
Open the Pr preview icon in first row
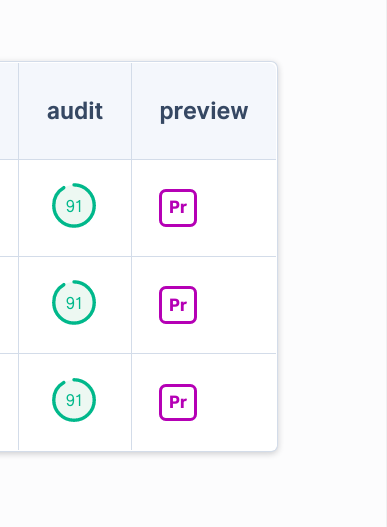pyautogui.click(x=178, y=208)
